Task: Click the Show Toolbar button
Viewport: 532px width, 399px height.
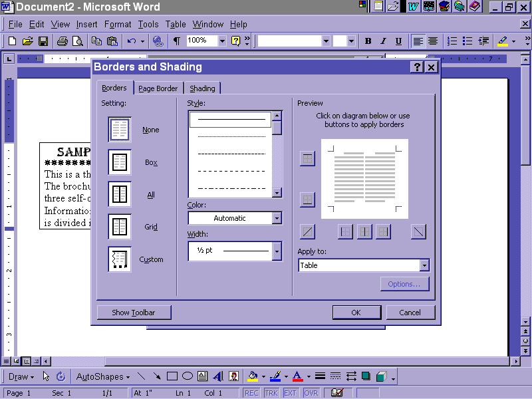Action: (134, 313)
